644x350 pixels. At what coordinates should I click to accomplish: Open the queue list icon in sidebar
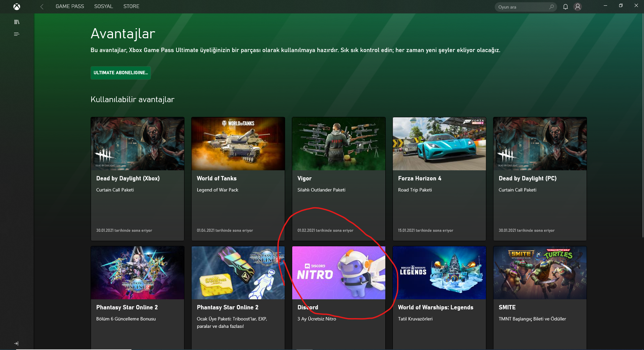[17, 34]
